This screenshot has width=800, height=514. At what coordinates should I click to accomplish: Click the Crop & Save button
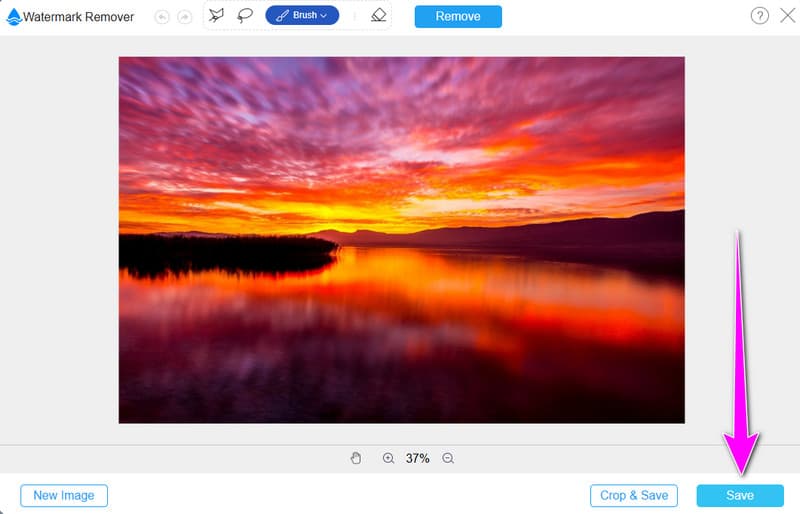tap(634, 495)
